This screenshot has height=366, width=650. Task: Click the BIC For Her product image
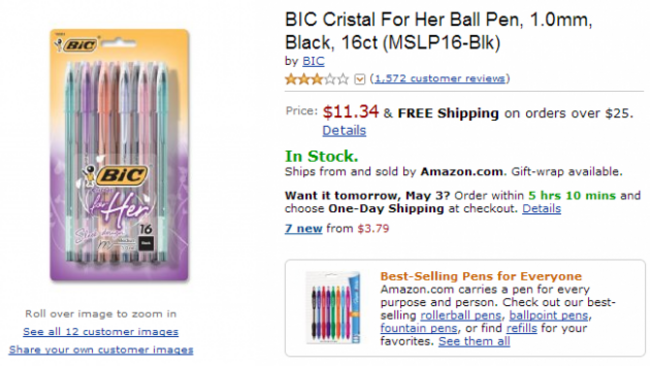(119, 155)
